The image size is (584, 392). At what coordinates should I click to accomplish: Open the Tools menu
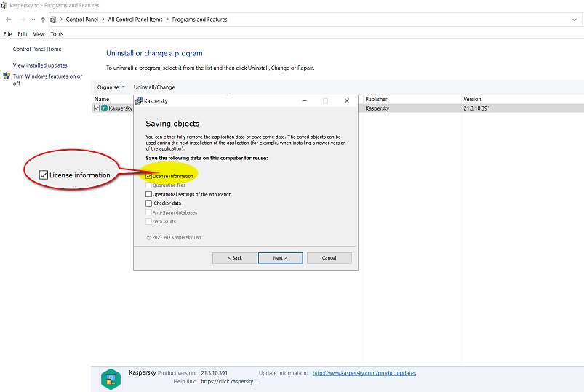point(57,34)
